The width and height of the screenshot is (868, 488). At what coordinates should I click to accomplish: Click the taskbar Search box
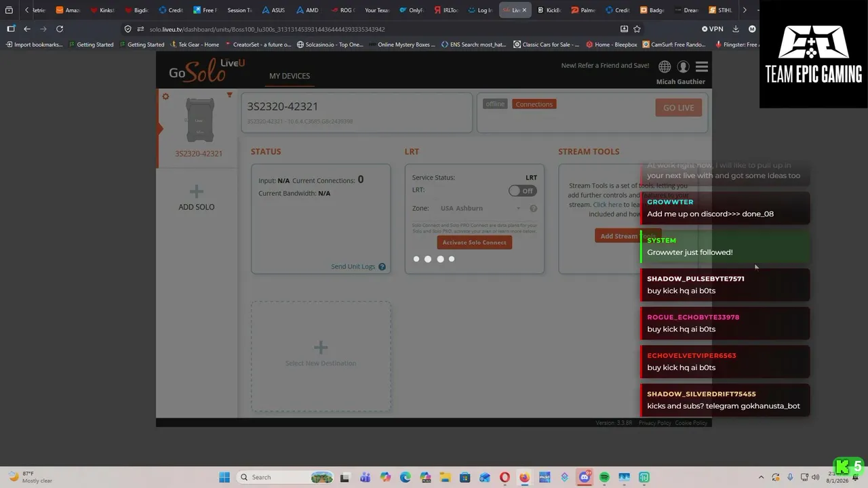click(286, 477)
